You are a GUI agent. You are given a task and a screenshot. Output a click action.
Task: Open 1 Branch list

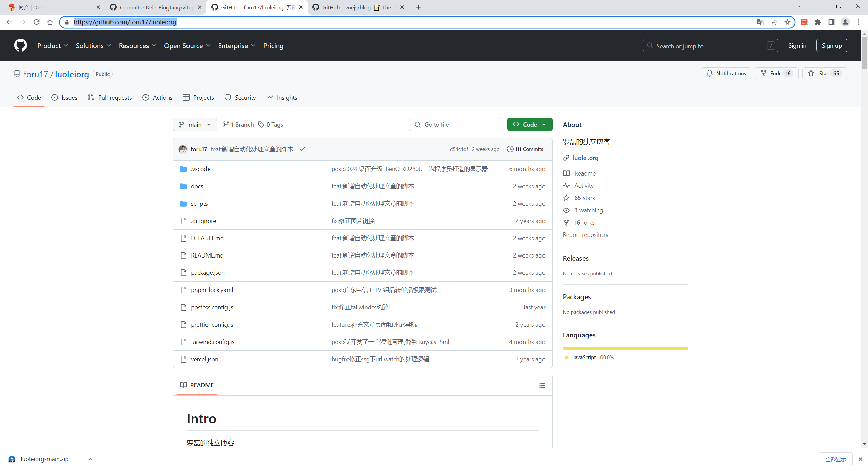[238, 124]
